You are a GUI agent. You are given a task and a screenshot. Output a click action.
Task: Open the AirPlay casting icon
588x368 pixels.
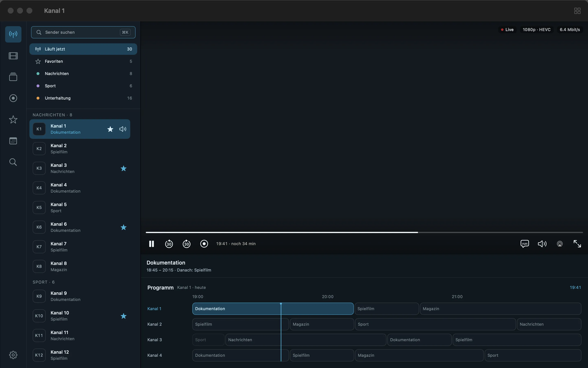[560, 244]
